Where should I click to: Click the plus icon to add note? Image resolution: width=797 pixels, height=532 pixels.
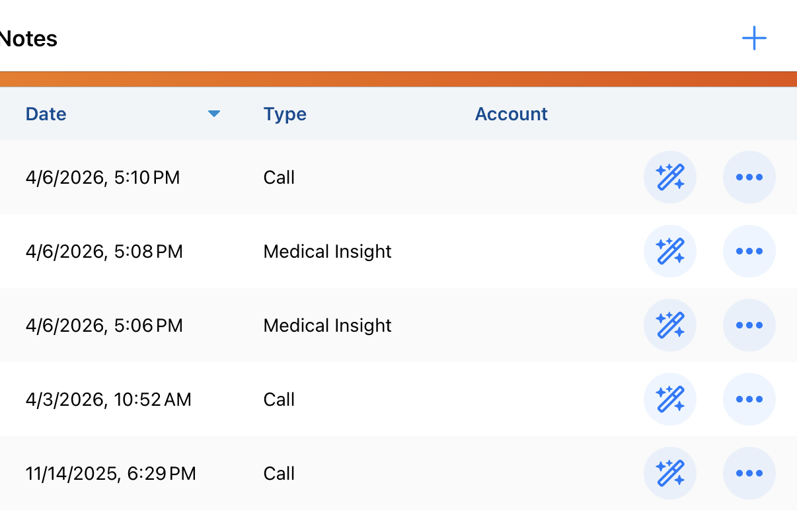(x=754, y=38)
